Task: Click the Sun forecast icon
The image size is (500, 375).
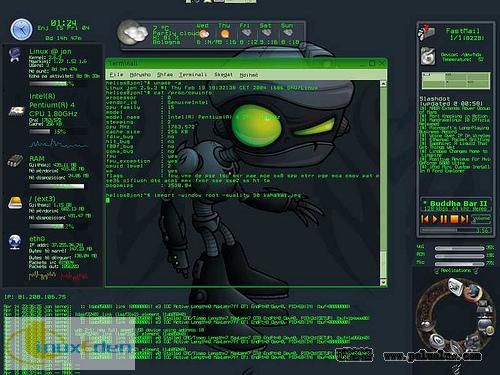Action: (287, 33)
